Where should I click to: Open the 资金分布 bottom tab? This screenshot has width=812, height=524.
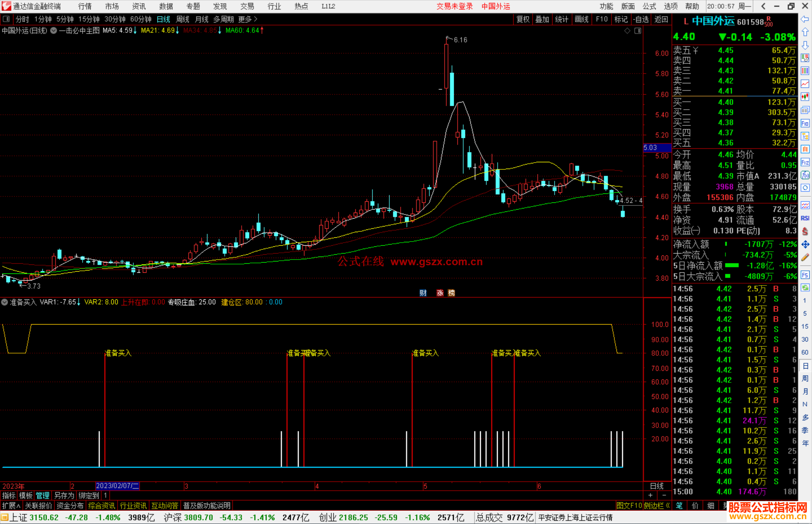(70, 506)
